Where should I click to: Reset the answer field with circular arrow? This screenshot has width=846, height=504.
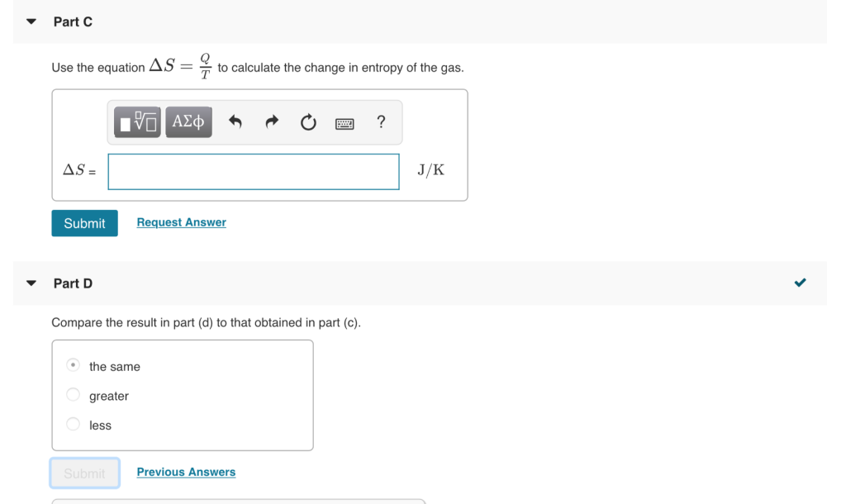(308, 122)
